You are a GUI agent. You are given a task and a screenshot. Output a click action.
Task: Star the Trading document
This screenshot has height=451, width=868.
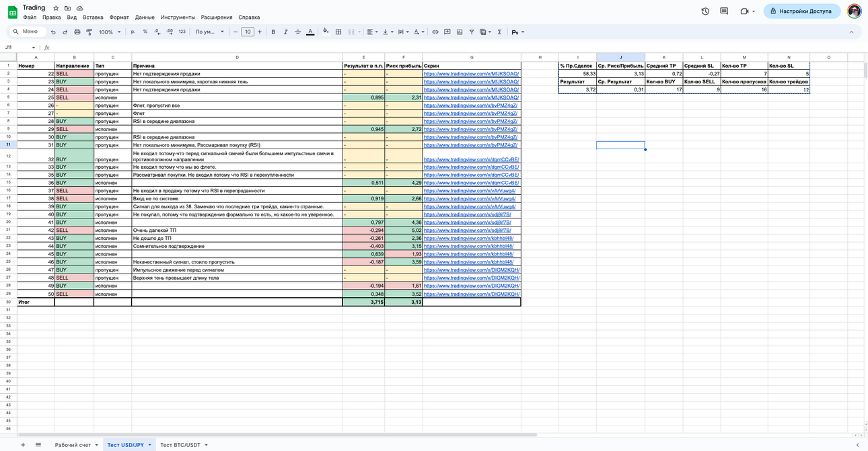click(x=56, y=8)
